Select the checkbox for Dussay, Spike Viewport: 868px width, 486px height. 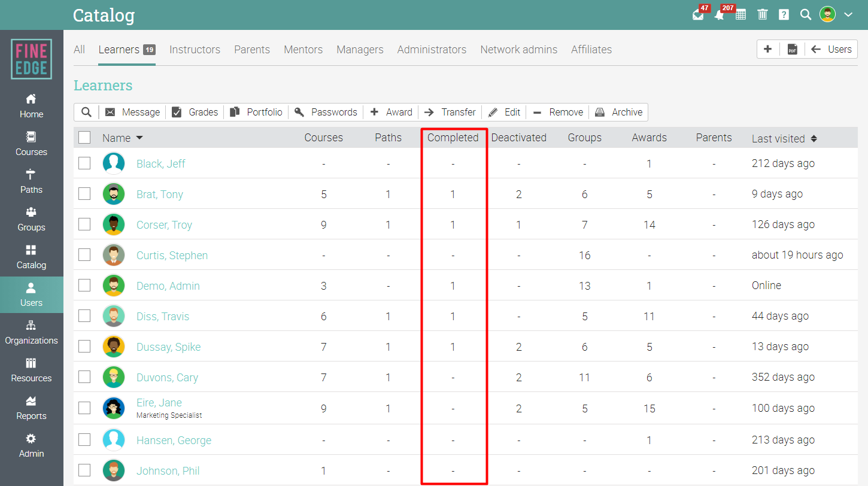click(x=84, y=347)
